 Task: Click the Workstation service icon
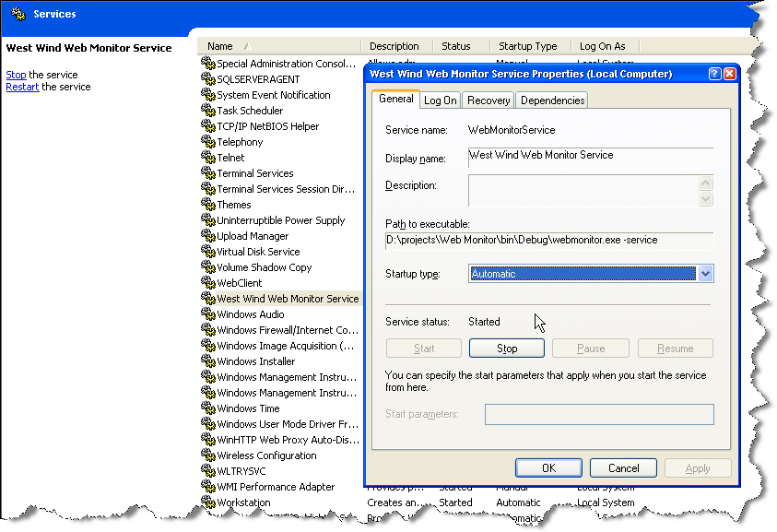click(207, 502)
